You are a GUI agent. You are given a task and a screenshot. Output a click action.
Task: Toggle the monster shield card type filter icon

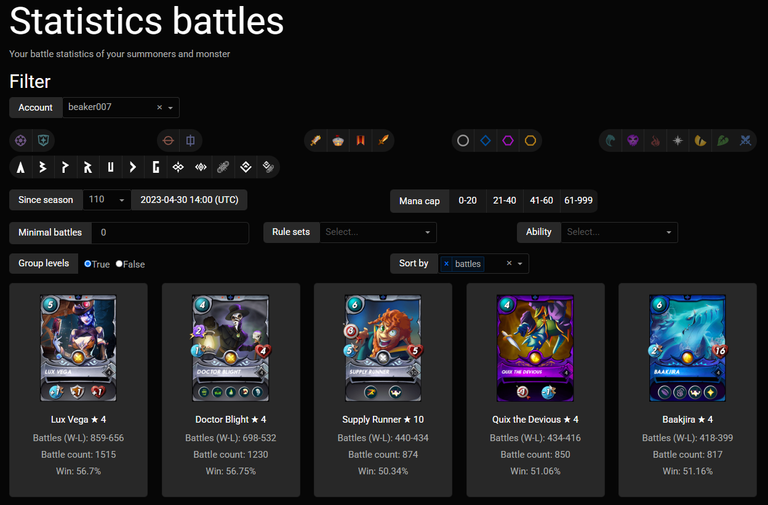pos(43,141)
